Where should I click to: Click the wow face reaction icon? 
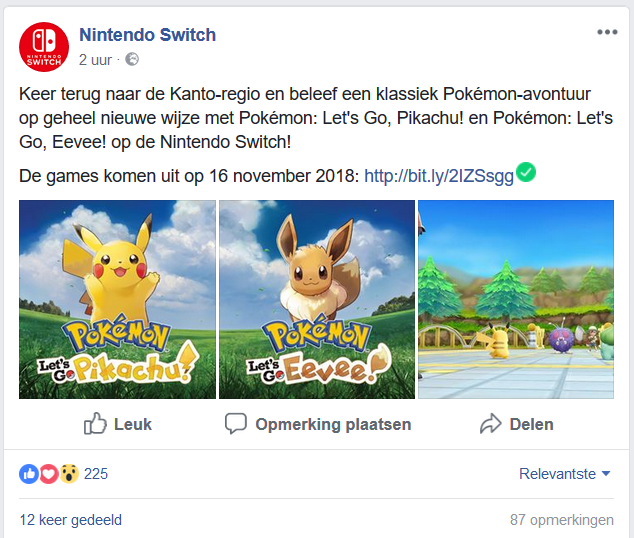[x=68, y=473]
